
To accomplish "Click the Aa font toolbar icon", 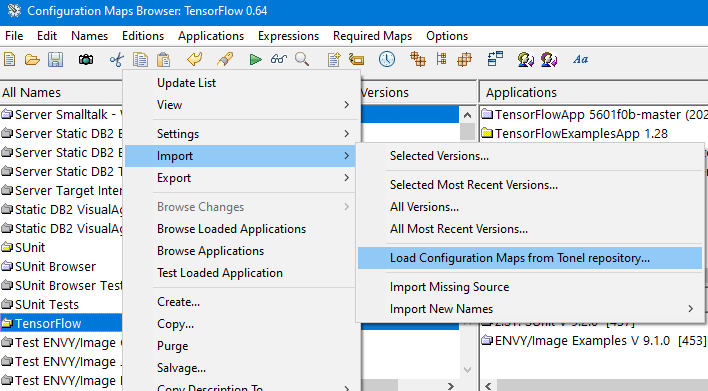I will coord(580,59).
